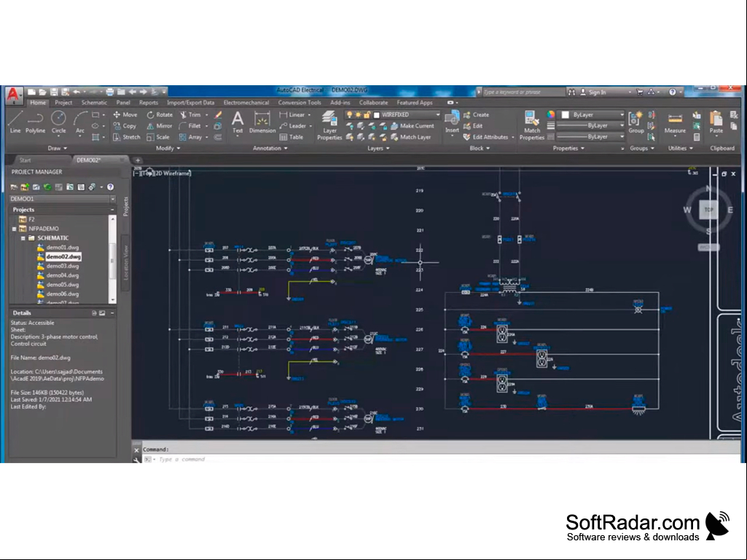
Task: Click the Scale tool
Action: 158,137
